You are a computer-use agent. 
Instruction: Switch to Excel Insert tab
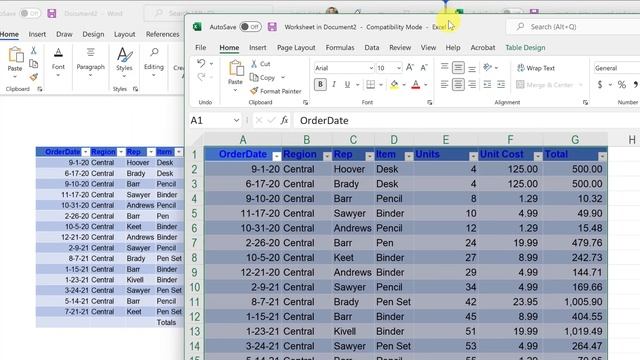(258, 48)
